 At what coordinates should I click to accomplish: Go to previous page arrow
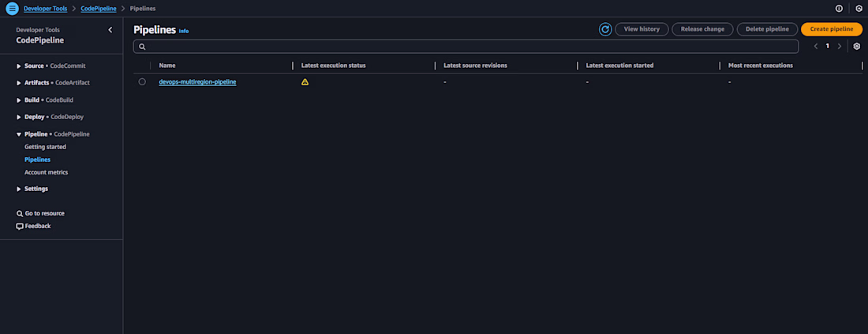pos(816,46)
